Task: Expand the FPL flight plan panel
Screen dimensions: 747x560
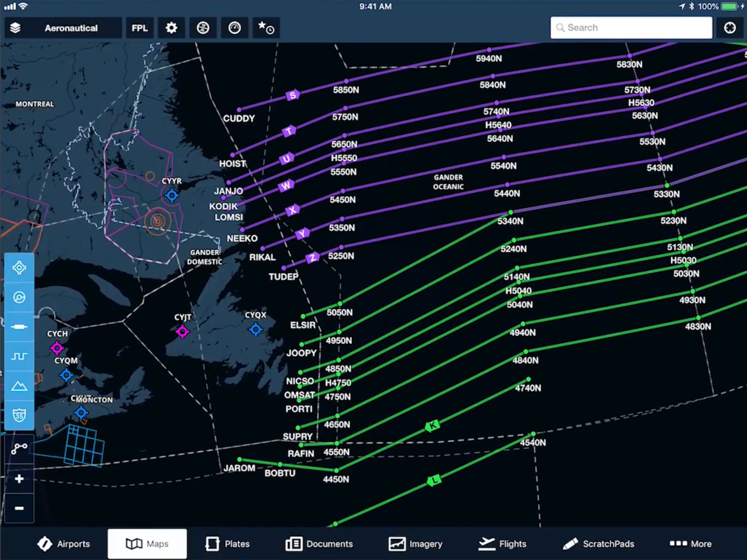Action: (x=139, y=28)
